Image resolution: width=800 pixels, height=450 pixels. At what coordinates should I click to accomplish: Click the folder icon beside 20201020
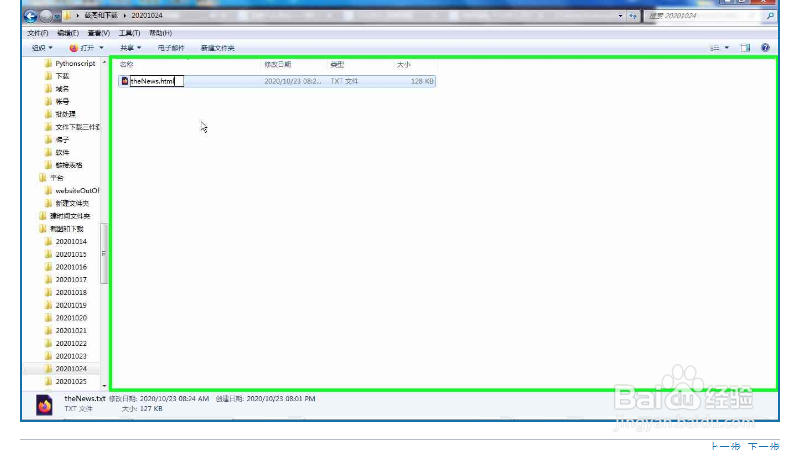click(48, 318)
